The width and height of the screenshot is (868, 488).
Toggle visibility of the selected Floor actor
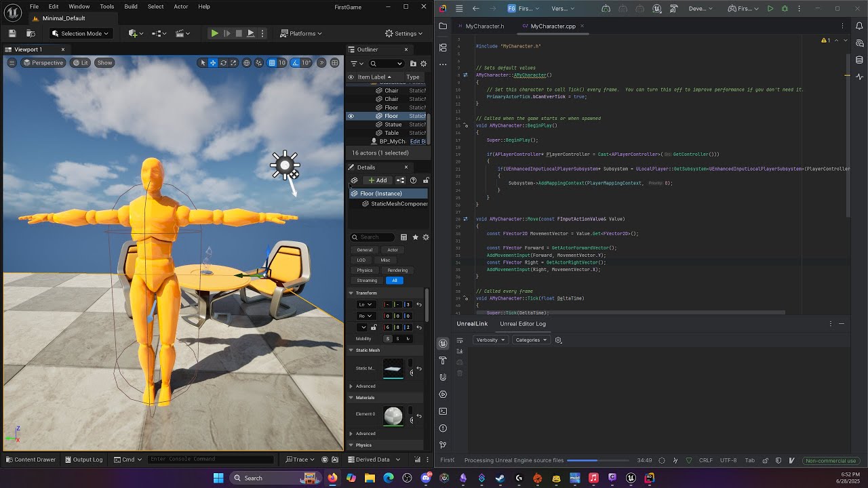point(351,116)
